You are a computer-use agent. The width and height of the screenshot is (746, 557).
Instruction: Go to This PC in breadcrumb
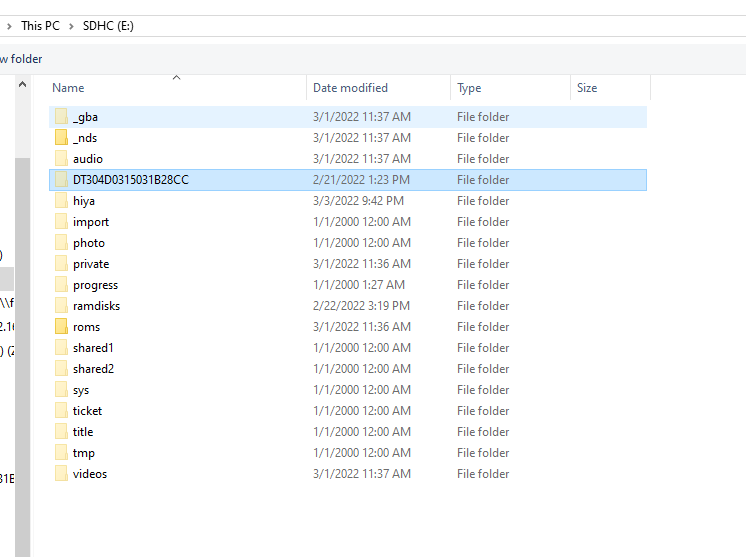(x=40, y=26)
